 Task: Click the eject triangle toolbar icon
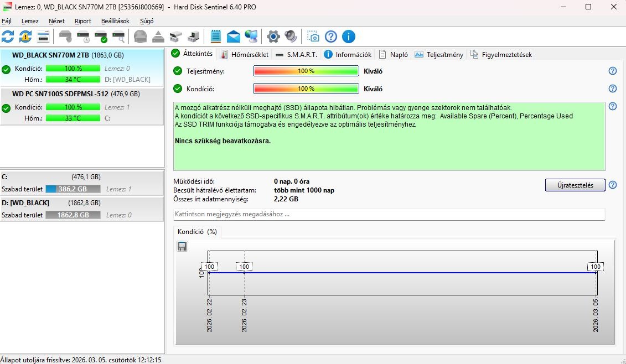click(158, 37)
